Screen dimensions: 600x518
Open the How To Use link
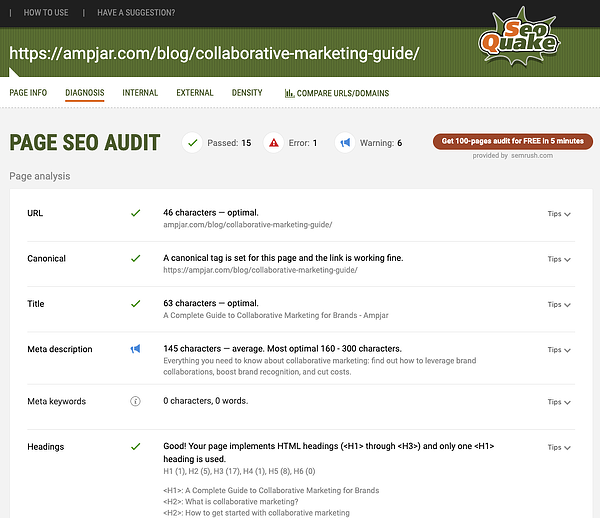[46, 13]
